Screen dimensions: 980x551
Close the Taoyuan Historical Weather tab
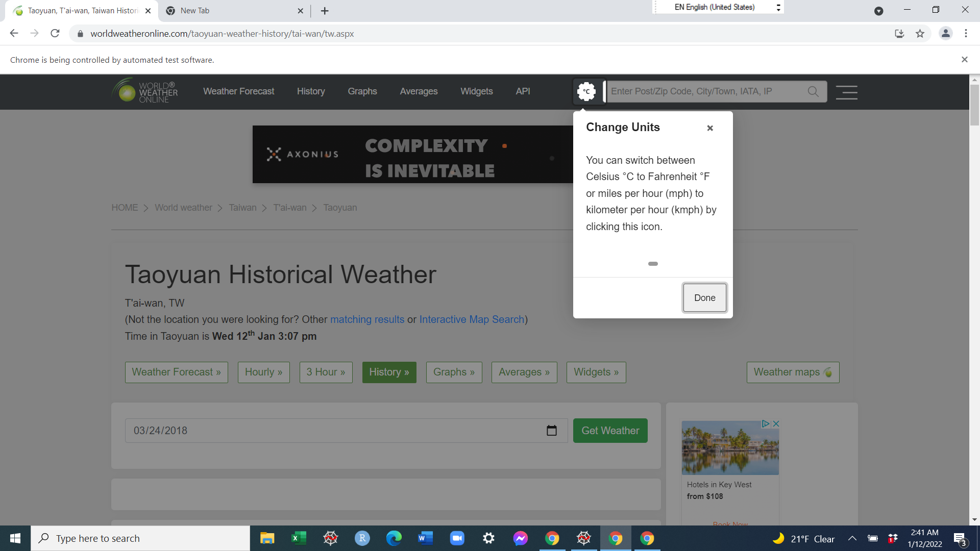[148, 11]
